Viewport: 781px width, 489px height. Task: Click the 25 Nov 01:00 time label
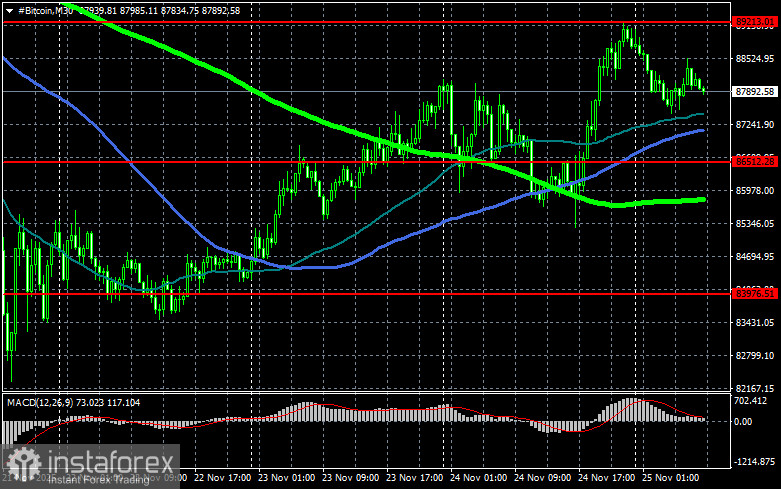pos(670,478)
